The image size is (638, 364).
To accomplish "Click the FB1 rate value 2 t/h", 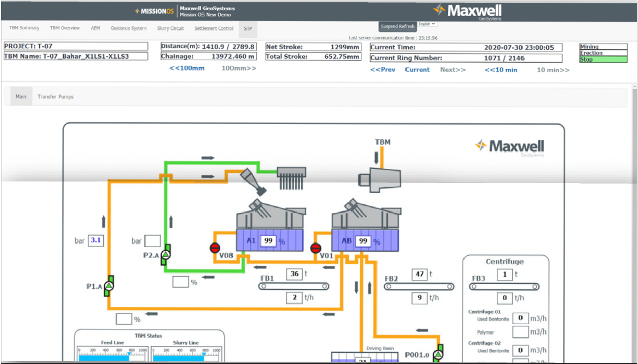I will [x=294, y=298].
